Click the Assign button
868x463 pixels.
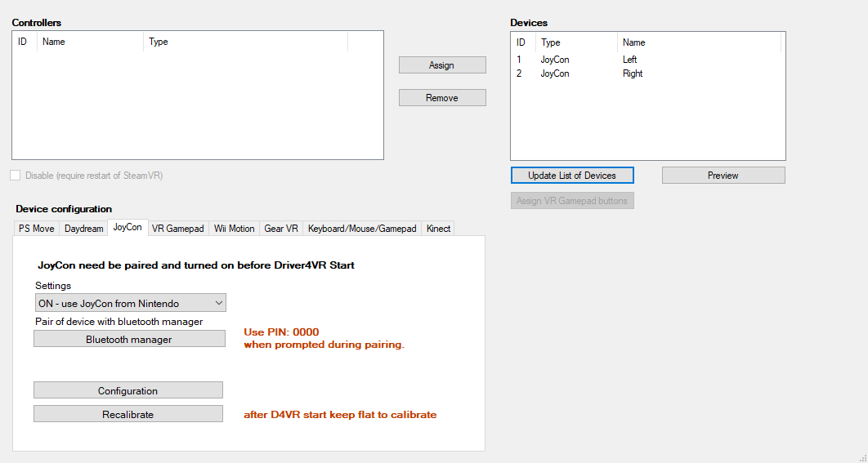click(x=442, y=65)
